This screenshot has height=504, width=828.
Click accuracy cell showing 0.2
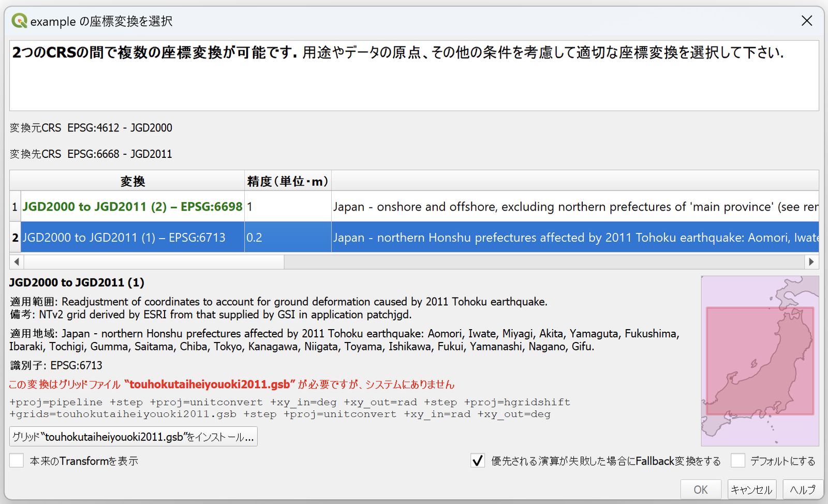[288, 238]
